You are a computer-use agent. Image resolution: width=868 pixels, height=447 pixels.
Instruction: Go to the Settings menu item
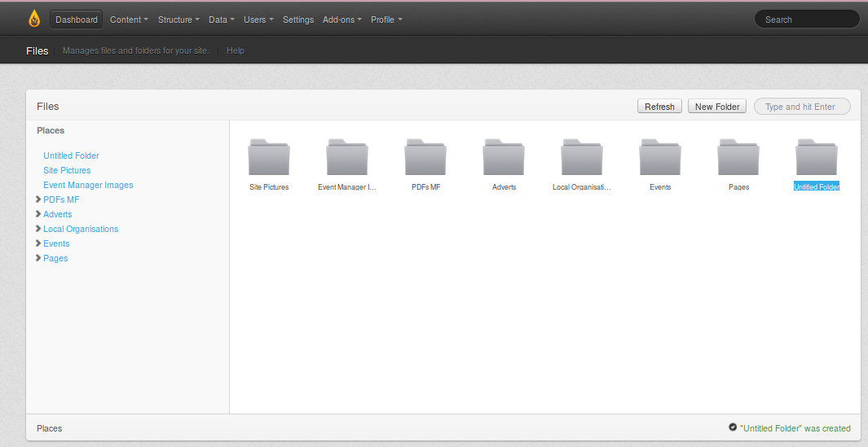point(298,20)
